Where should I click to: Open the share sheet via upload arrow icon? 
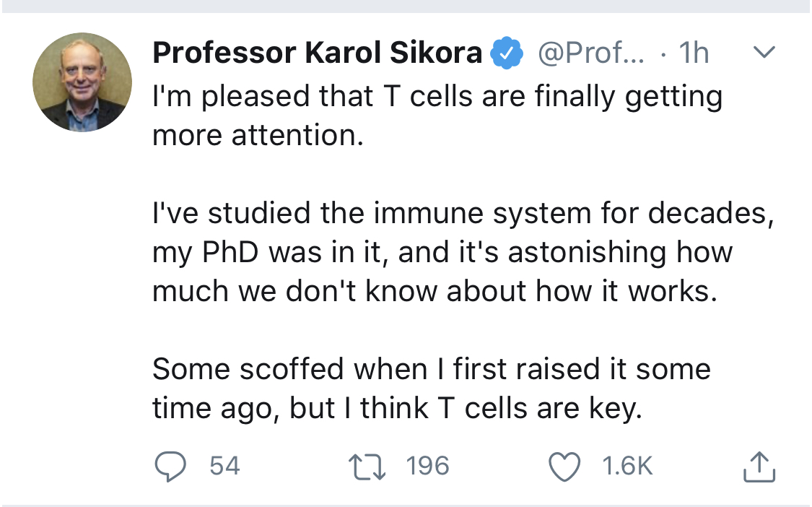click(x=759, y=467)
